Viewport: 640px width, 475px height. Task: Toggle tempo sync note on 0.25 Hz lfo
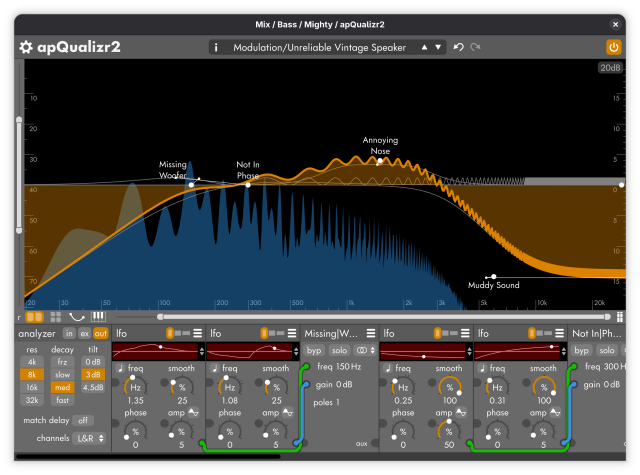(388, 368)
